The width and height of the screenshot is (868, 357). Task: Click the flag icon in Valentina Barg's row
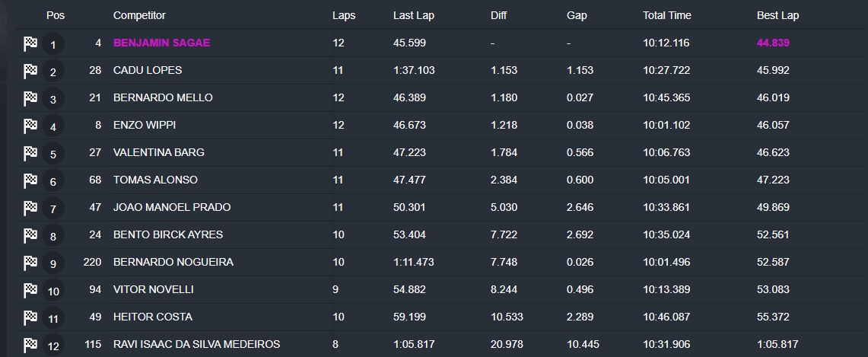click(x=30, y=153)
